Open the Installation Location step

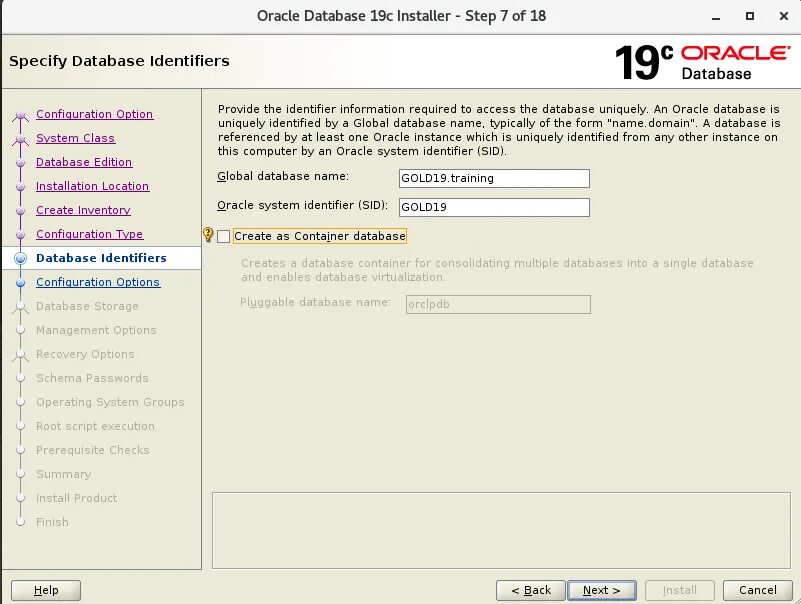[x=92, y=186]
